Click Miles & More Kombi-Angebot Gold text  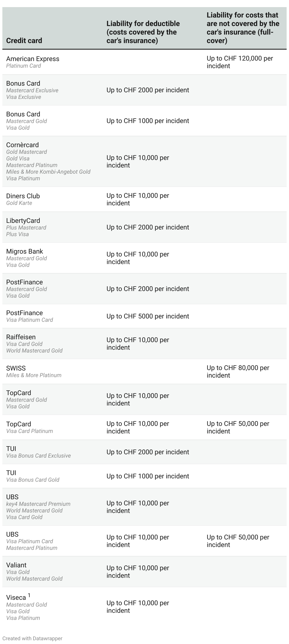pyautogui.click(x=48, y=172)
